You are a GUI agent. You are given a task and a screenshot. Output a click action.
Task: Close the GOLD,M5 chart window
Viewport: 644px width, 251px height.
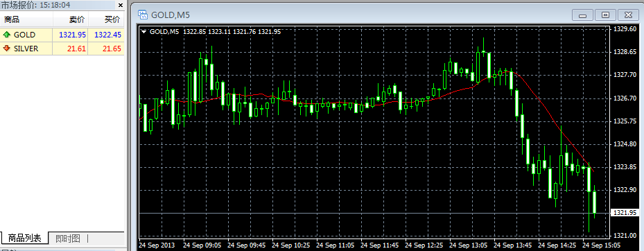[x=628, y=15]
